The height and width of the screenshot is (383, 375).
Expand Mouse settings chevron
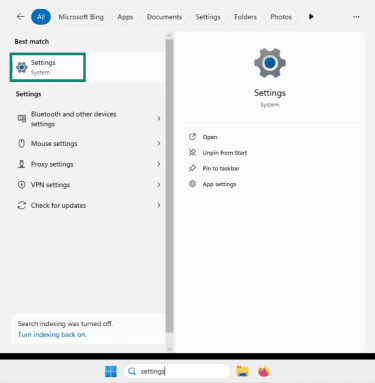[x=159, y=143]
